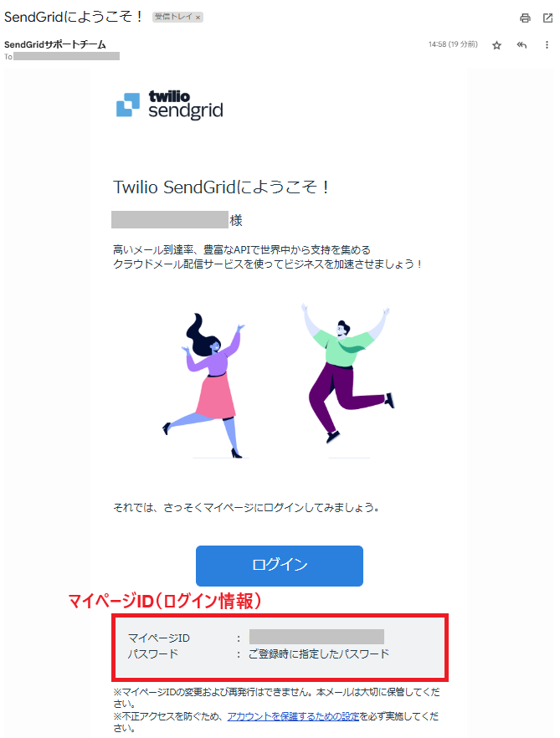Remove the 受信トレイ label via its x

(198, 18)
